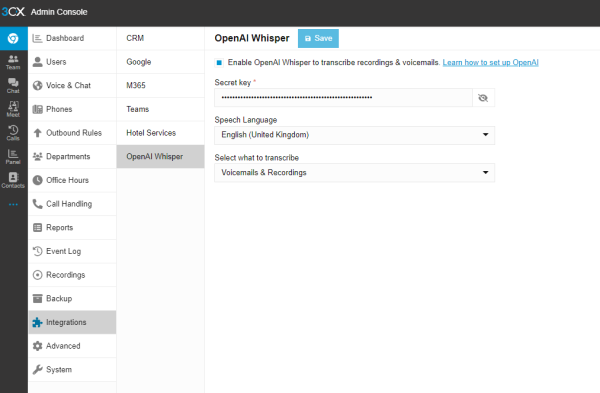Go to Dashboard menu item
Image resolution: width=600 pixels, height=393 pixels.
coord(72,38)
